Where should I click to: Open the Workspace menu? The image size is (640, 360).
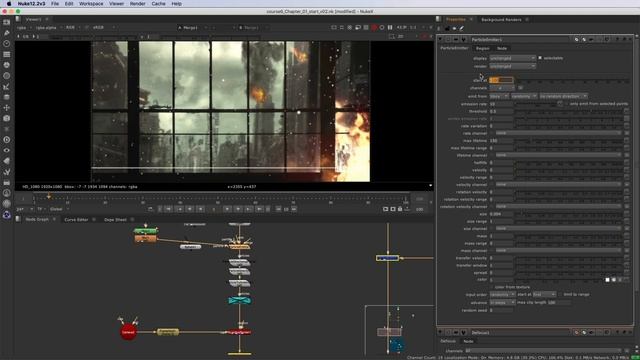tap(91, 4)
